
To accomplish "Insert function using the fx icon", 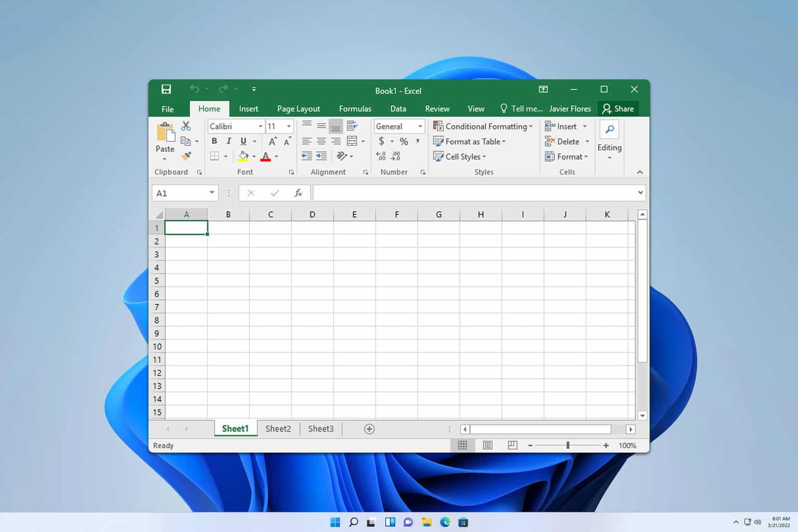I will point(298,193).
